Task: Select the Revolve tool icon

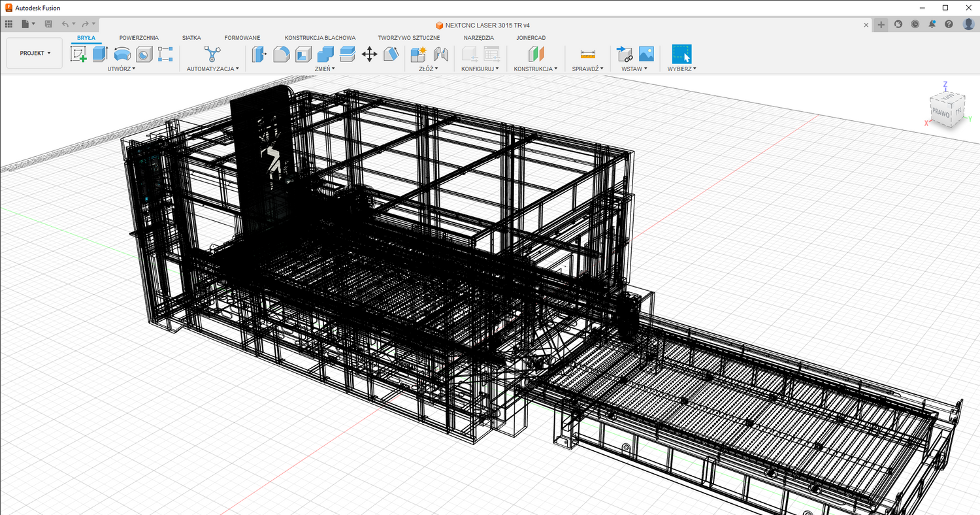Action: pyautogui.click(x=122, y=54)
